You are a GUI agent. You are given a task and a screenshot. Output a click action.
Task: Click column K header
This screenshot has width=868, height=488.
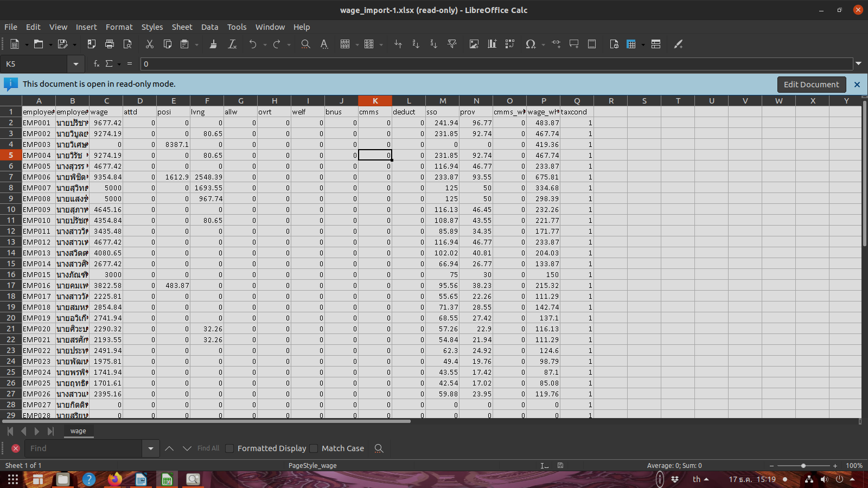[x=375, y=101]
